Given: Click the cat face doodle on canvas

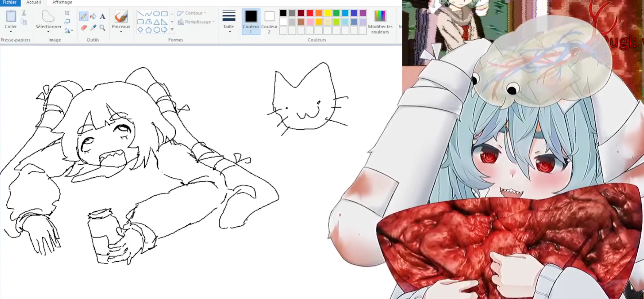Looking at the screenshot, I should click(x=307, y=99).
